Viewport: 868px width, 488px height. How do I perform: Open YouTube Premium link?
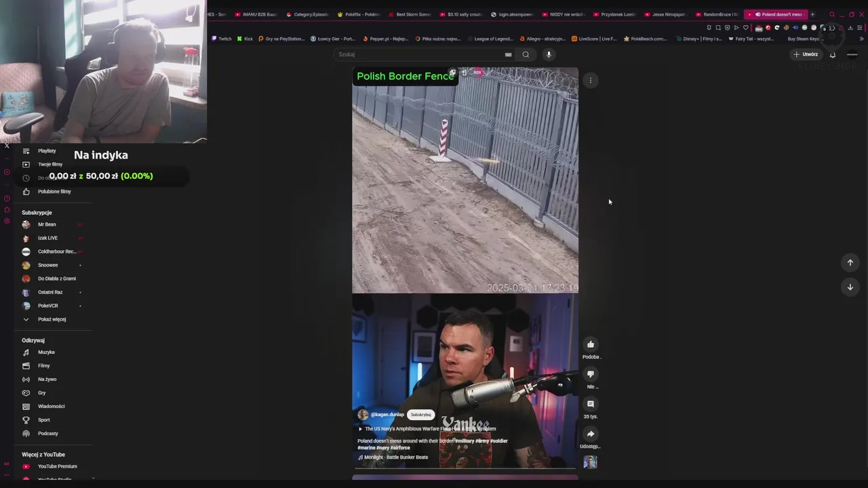click(x=57, y=466)
